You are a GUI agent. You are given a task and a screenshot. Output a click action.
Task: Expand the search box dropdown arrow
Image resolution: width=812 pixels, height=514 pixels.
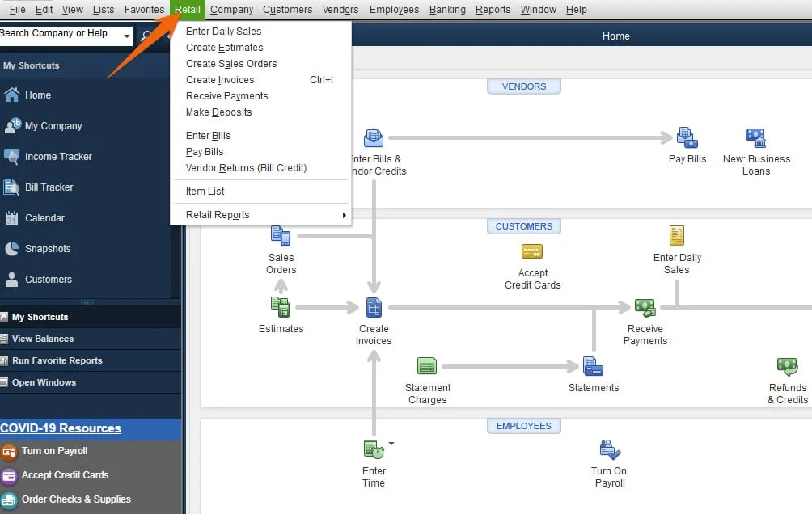click(x=126, y=36)
